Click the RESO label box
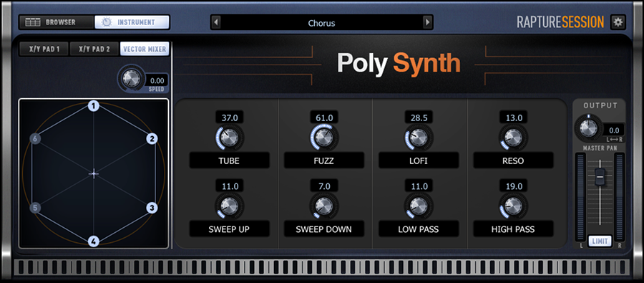The image size is (644, 283). 513,160
